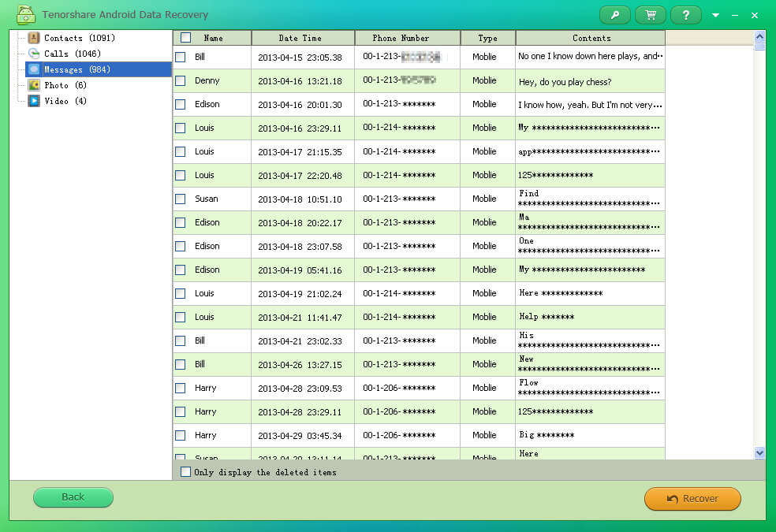
Task: Click Bill name at 2013-04-26 13:27.15
Action: 200,364
